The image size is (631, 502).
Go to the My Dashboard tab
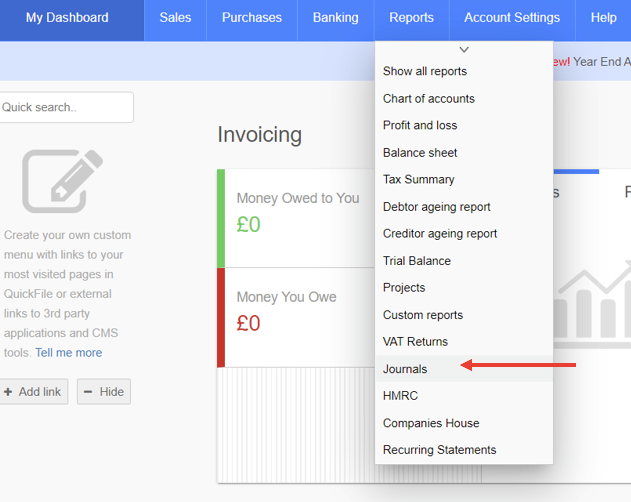coord(67,18)
